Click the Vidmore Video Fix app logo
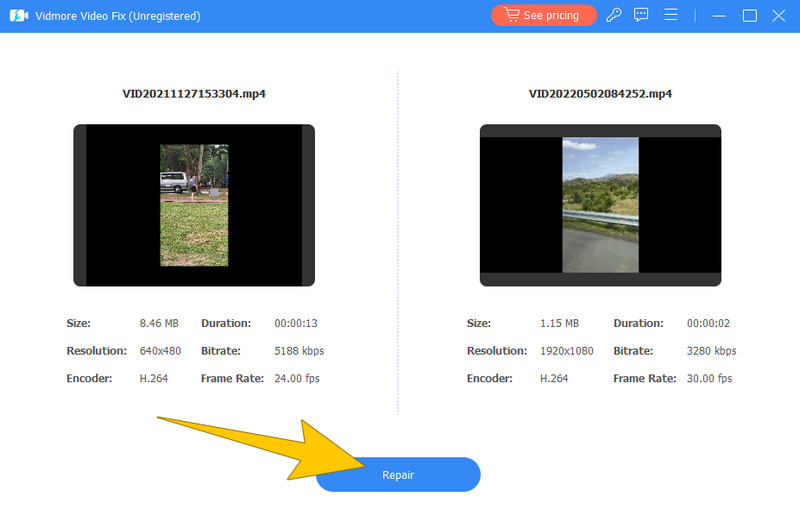The image size is (800, 516). pos(19,16)
